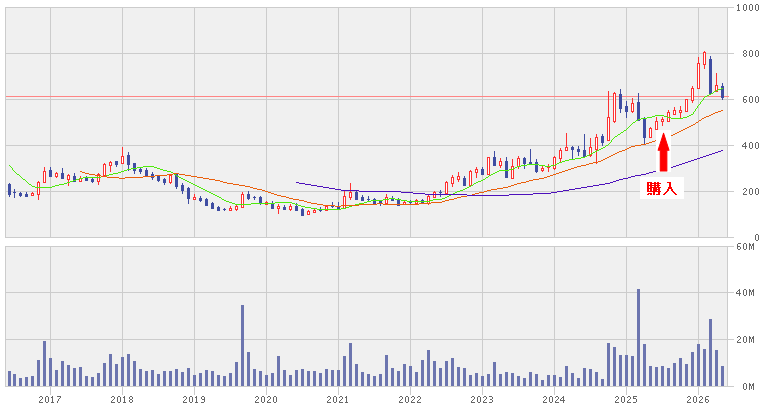
Task: Click the 2024 year label
Action: point(554,400)
